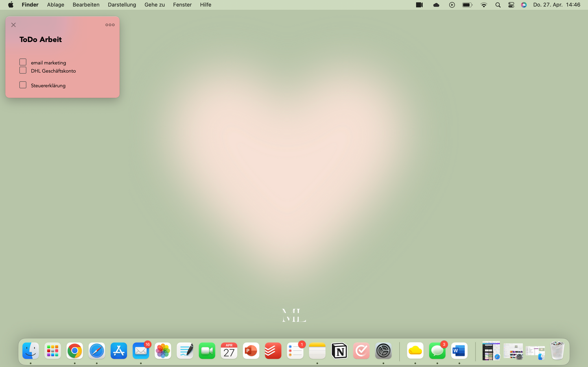This screenshot has width=588, height=367.
Task: Open the Mail app with 16 unread
Action: (141, 351)
